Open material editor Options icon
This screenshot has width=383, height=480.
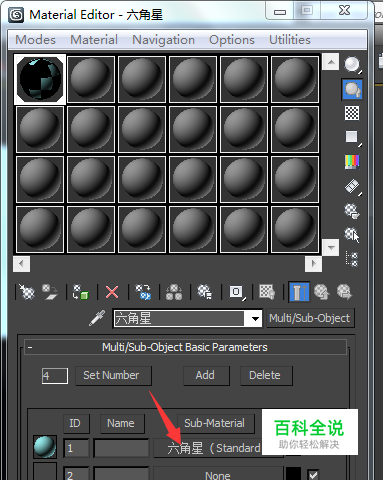pos(352,211)
